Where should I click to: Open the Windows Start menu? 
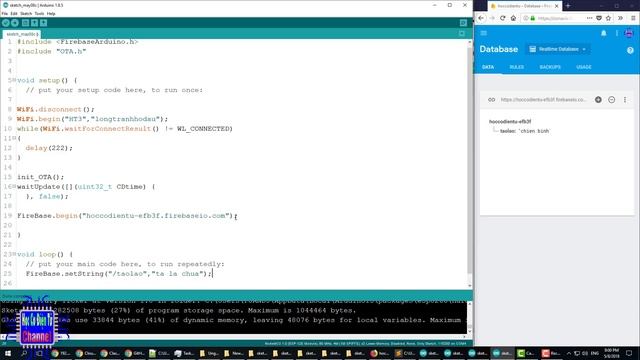point(8,353)
